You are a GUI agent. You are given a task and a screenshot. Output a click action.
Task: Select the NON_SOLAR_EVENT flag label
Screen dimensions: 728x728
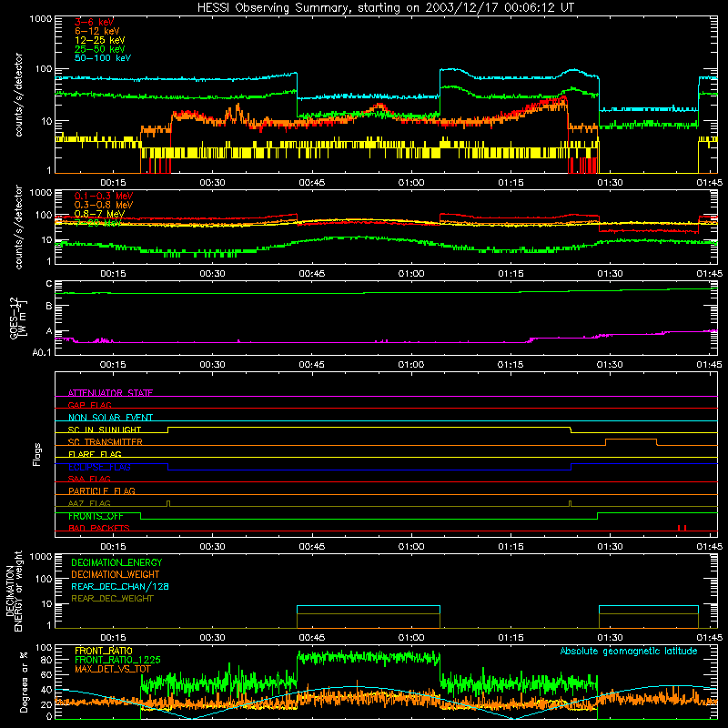(110, 418)
